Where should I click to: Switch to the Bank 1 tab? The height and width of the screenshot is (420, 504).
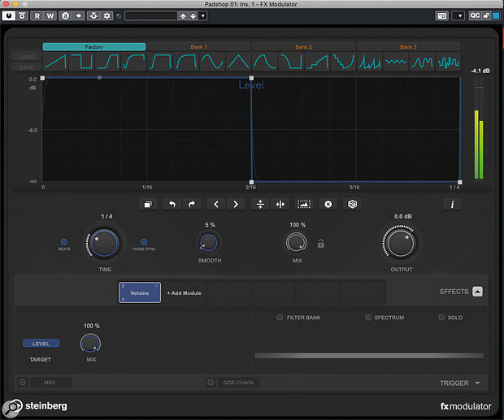tap(198, 47)
